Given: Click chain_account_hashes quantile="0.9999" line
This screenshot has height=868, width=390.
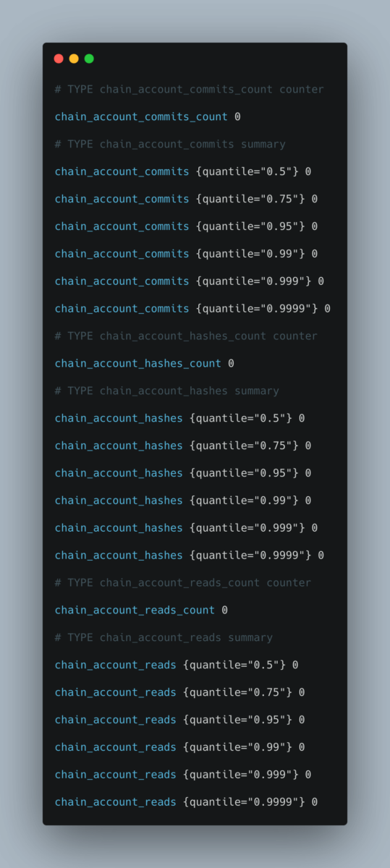Looking at the screenshot, I should (190, 556).
